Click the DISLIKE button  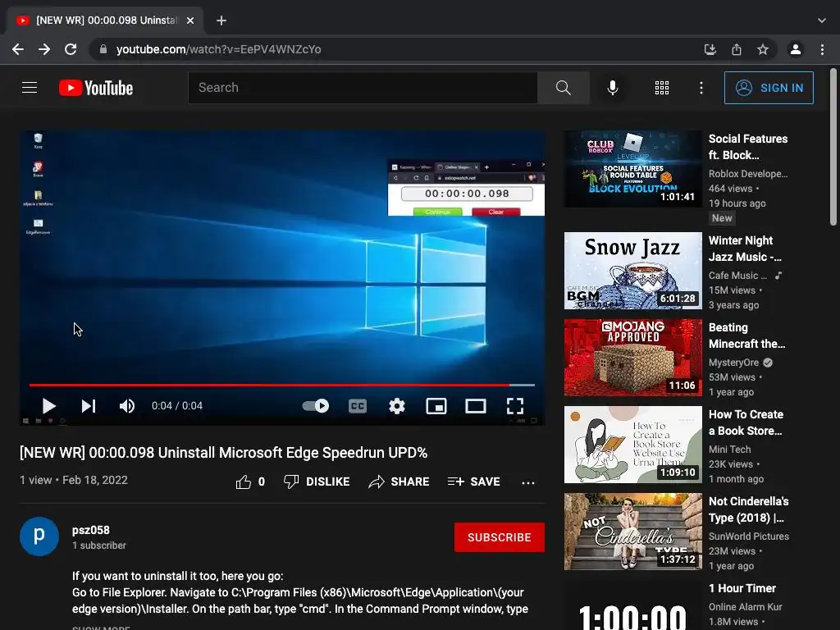point(317,482)
